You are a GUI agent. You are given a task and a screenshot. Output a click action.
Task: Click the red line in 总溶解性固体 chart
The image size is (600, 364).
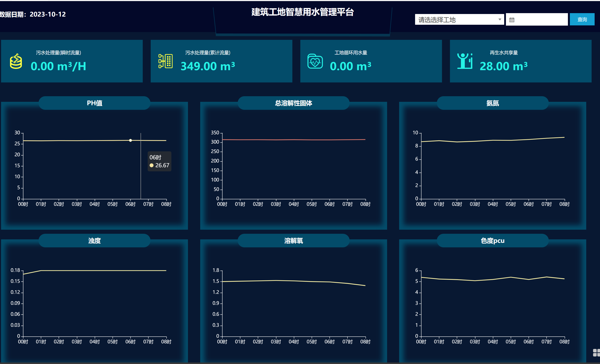[x=294, y=139]
